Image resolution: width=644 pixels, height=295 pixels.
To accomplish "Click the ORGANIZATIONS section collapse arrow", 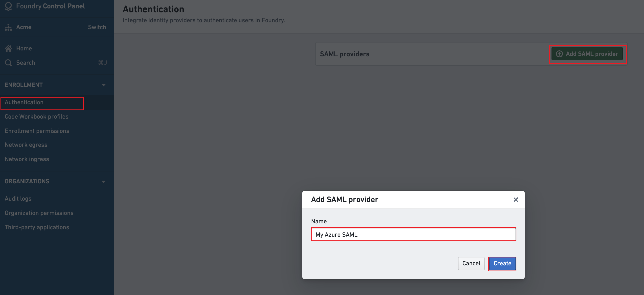I will (104, 181).
